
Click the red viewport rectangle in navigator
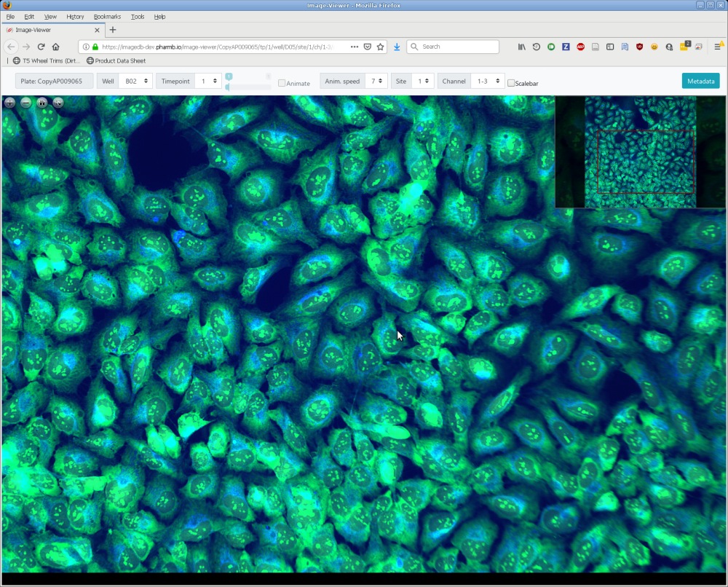(x=645, y=162)
